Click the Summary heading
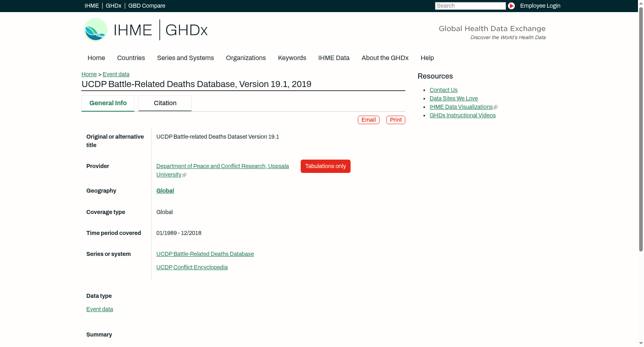 point(99,335)
